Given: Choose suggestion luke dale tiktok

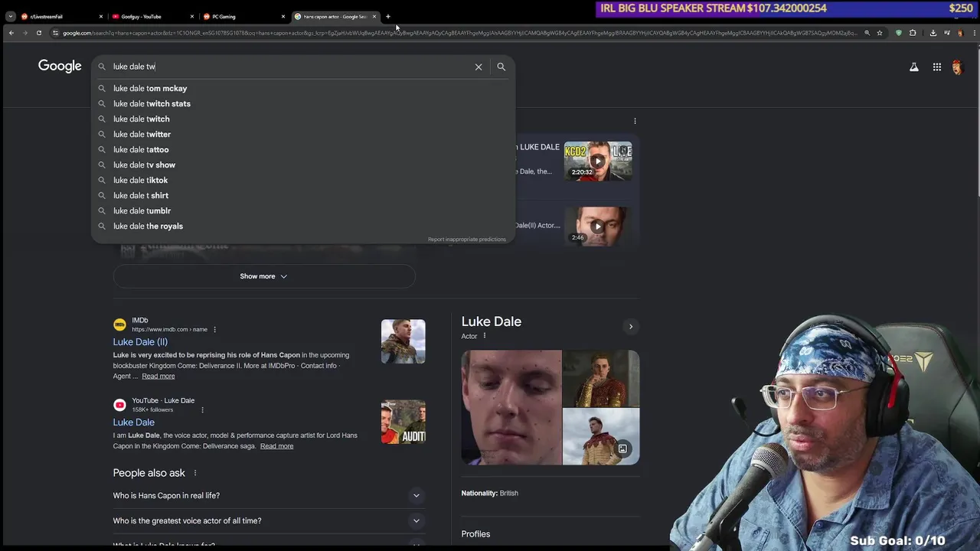Looking at the screenshot, I should (x=303, y=180).
